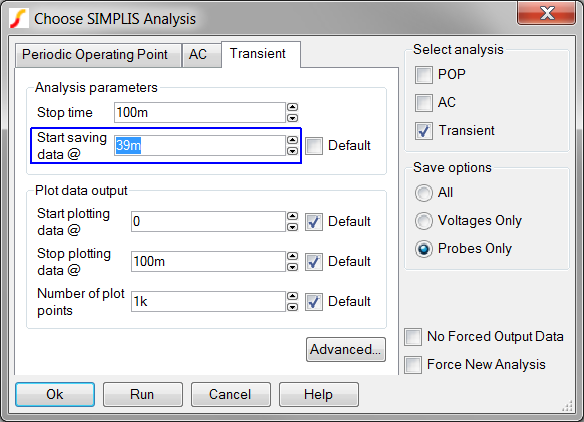Screen dimensions: 584x422
Task: Open the Advanced... settings
Action: pos(346,349)
